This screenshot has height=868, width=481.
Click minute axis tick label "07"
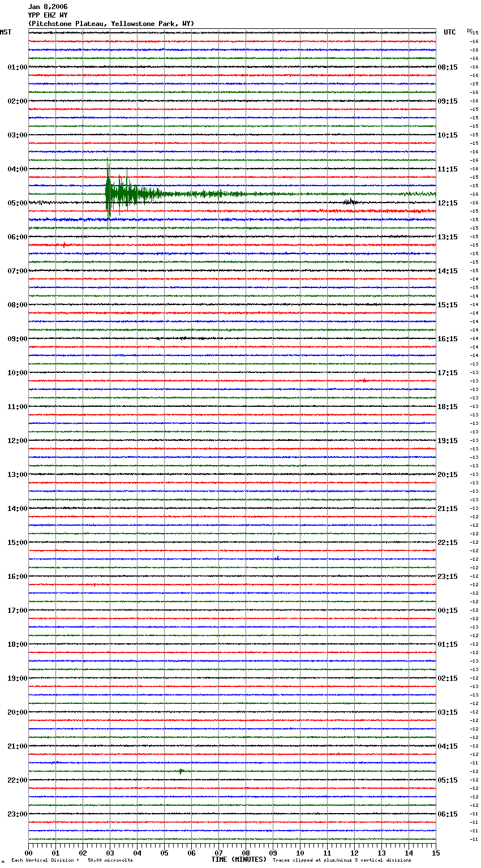pos(218,853)
